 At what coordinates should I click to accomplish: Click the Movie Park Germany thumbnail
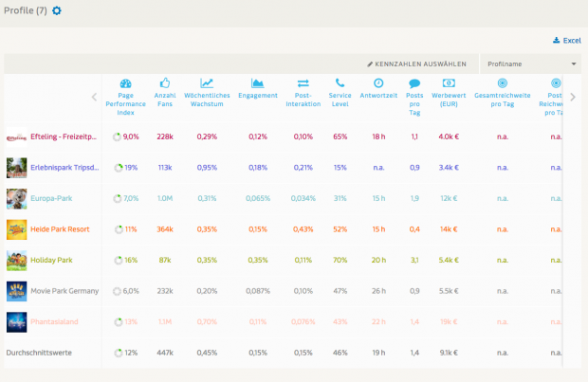click(16, 291)
